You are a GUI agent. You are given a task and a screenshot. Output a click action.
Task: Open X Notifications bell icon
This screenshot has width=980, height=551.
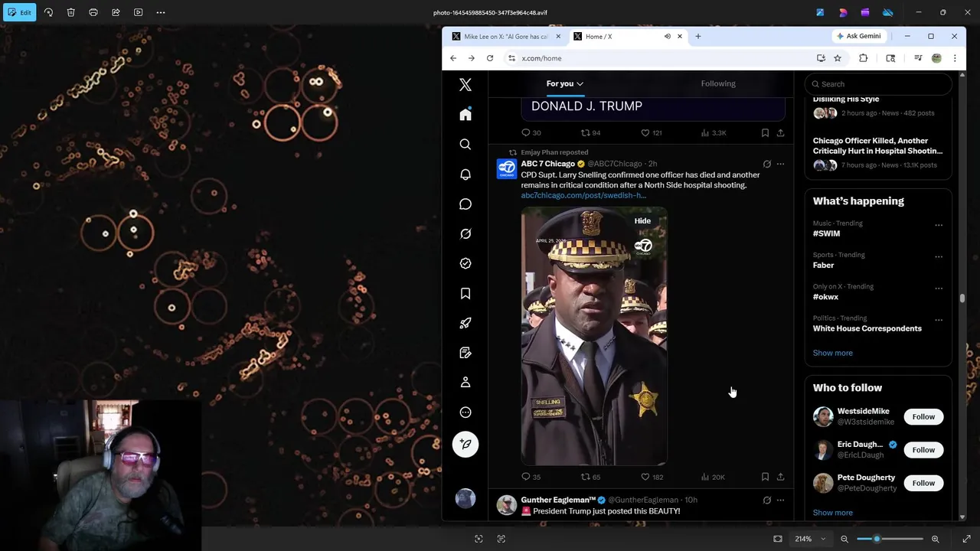click(465, 174)
